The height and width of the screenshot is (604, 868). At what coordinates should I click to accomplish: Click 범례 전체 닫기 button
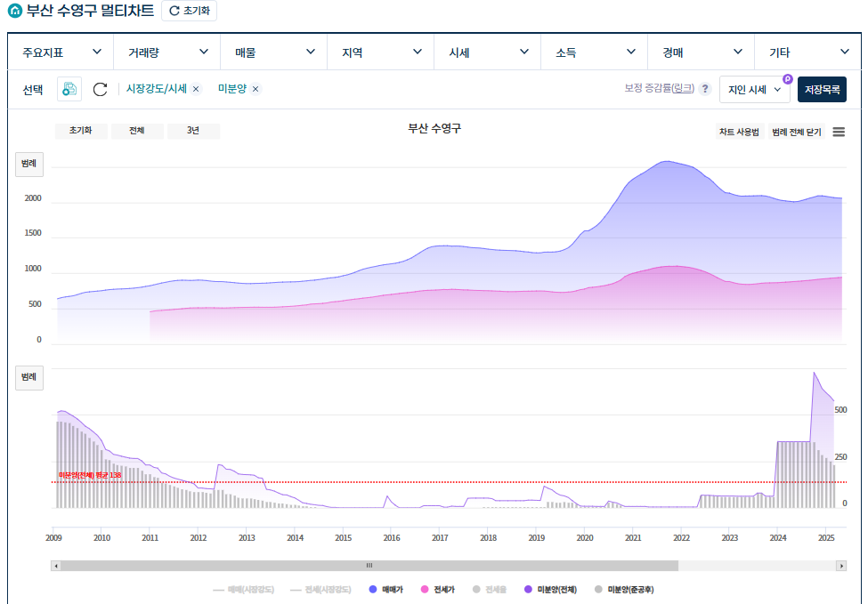click(x=797, y=132)
